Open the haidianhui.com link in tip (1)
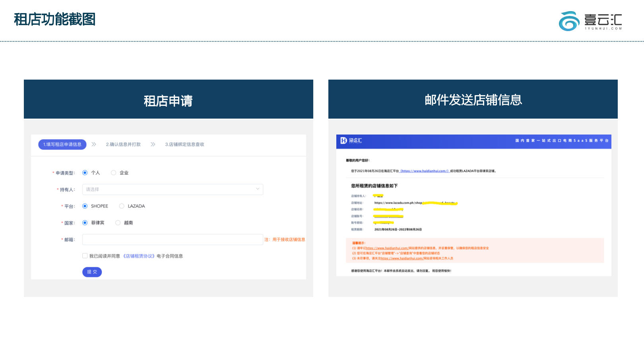This screenshot has height=359, width=644. 387,248
